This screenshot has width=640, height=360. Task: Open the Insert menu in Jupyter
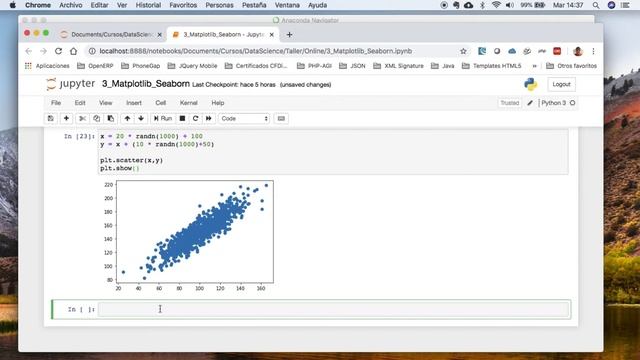(x=134, y=103)
